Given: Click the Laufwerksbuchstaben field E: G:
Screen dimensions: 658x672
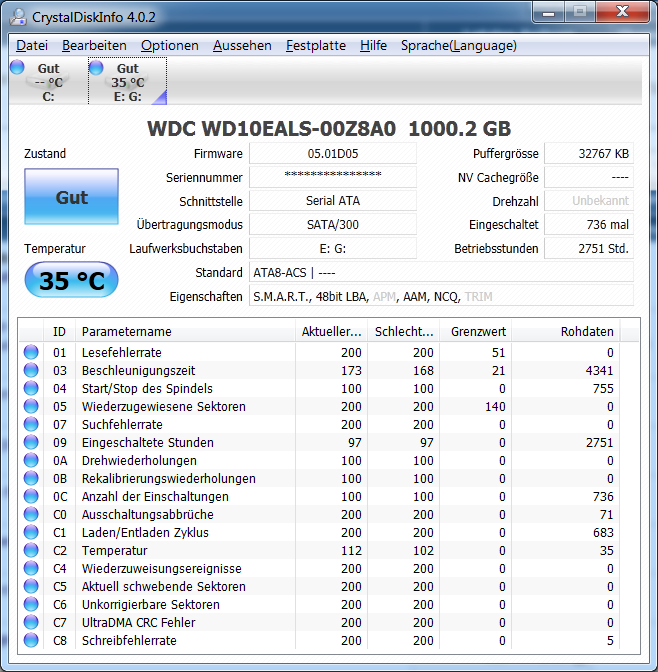Looking at the screenshot, I should coord(333,248).
